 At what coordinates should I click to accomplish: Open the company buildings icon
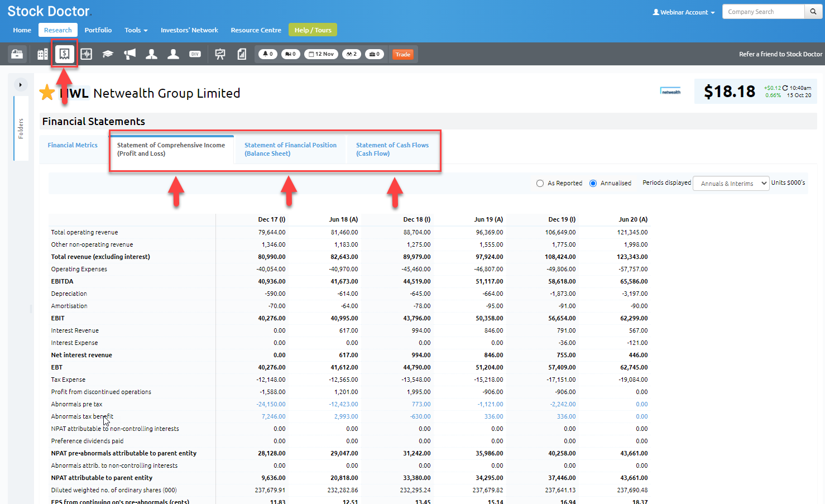42,54
